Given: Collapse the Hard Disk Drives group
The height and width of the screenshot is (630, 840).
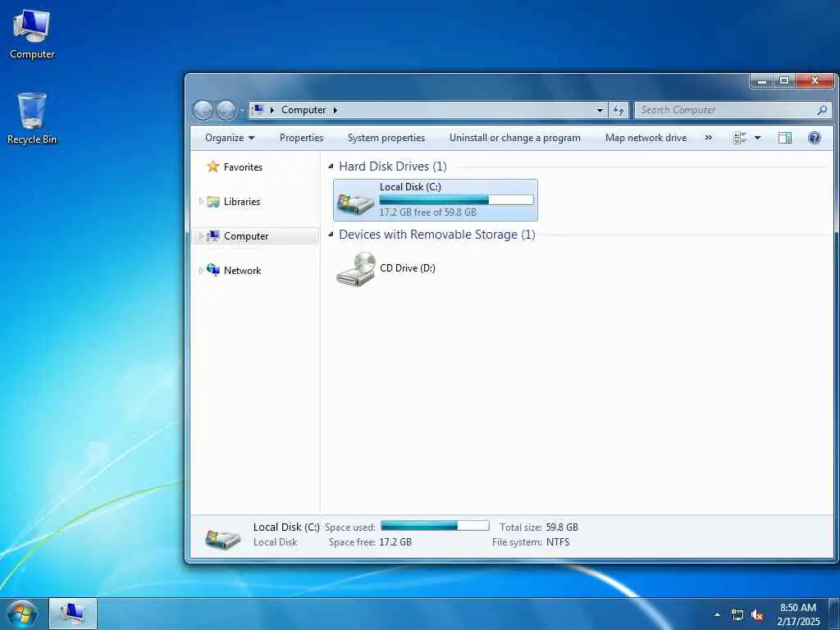Looking at the screenshot, I should point(331,166).
